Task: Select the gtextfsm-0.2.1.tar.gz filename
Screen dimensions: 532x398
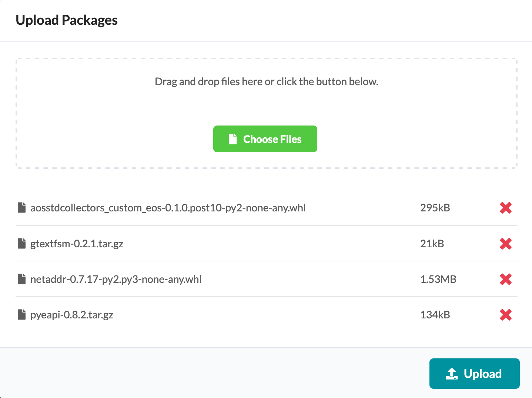Action: [77, 244]
